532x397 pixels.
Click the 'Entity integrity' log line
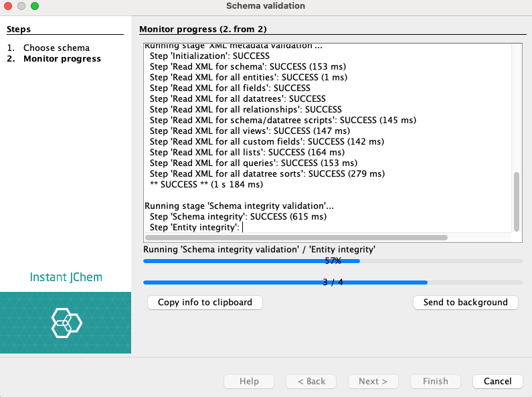tap(194, 227)
